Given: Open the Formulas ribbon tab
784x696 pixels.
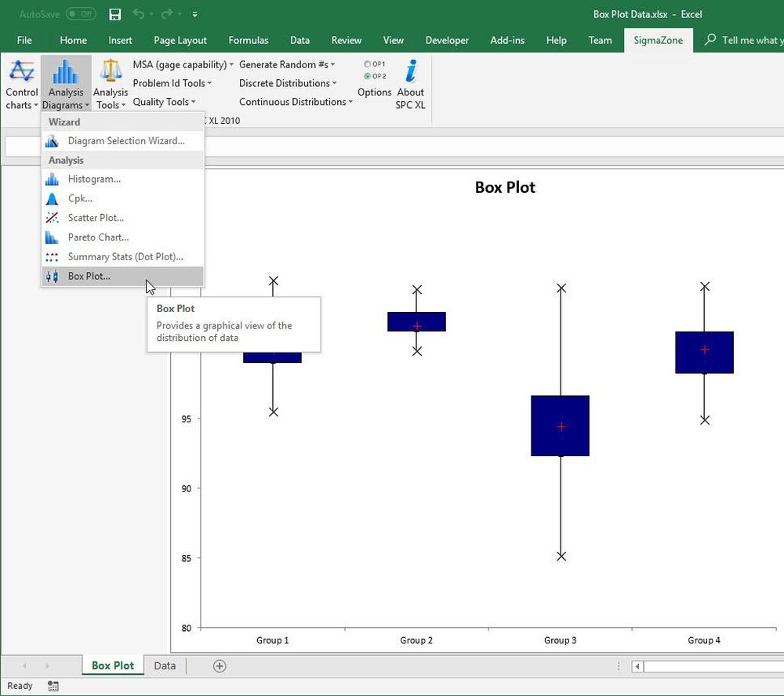Looking at the screenshot, I should point(248,39).
